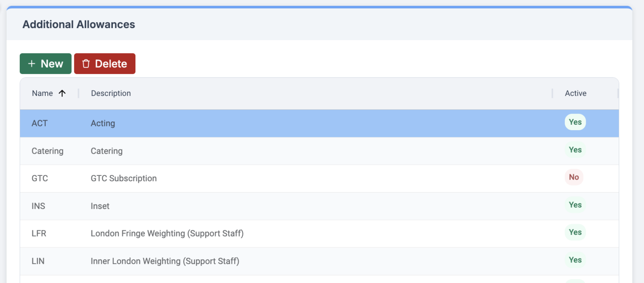
Task: Click the No badge for GTC row
Action: 574,178
